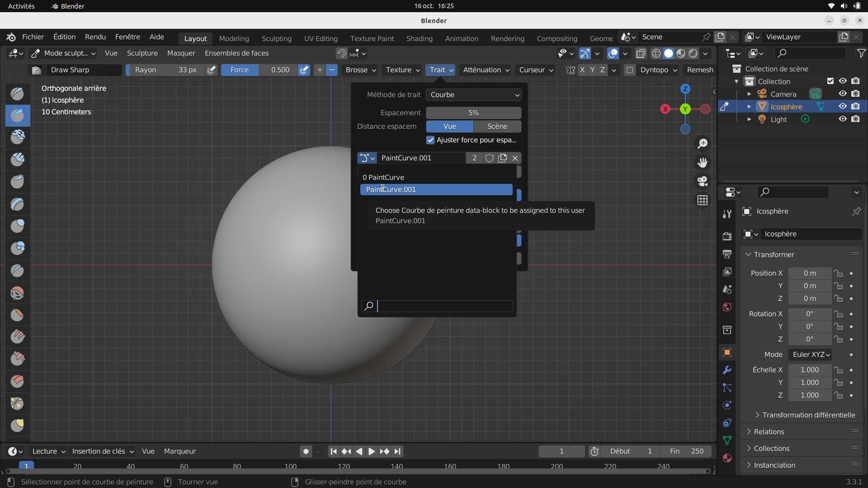Set spacing distance to Scène
This screenshot has width=868, height=488.
[x=497, y=127]
